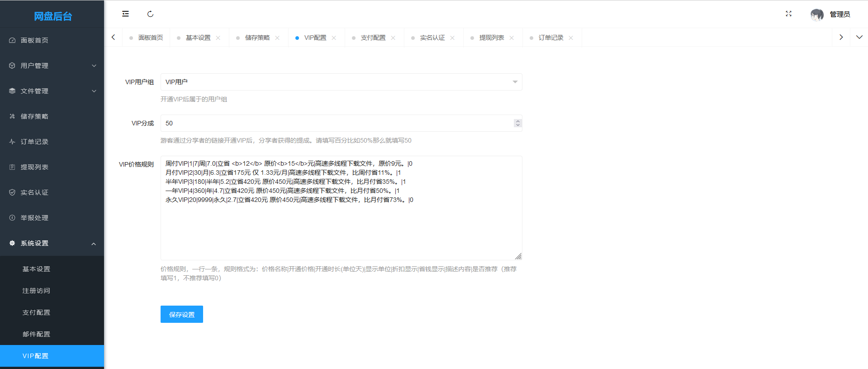Viewport: 868px width, 369px height.
Task: Open the tab options dropdown chevron
Action: pos(859,37)
